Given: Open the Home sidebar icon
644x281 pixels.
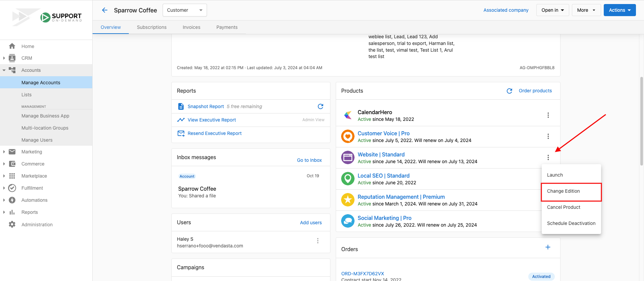Looking at the screenshot, I should click(x=12, y=46).
